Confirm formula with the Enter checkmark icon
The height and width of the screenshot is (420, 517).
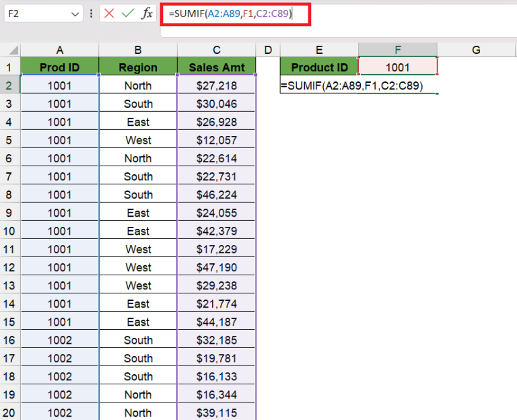128,13
